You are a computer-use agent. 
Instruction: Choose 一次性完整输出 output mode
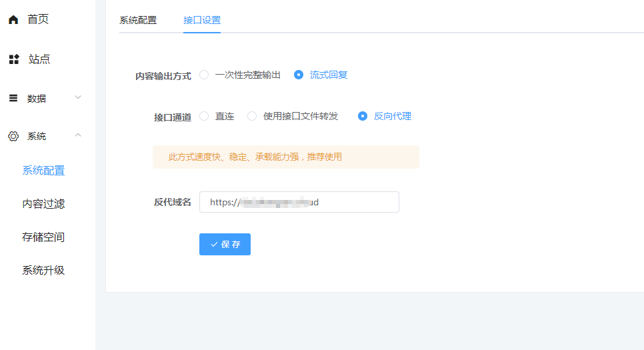204,75
